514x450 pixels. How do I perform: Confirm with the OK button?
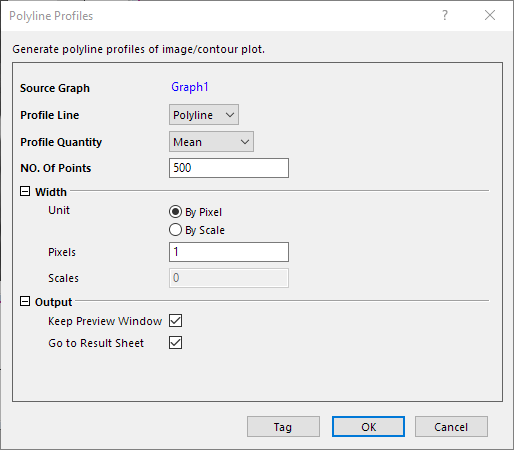click(x=368, y=427)
